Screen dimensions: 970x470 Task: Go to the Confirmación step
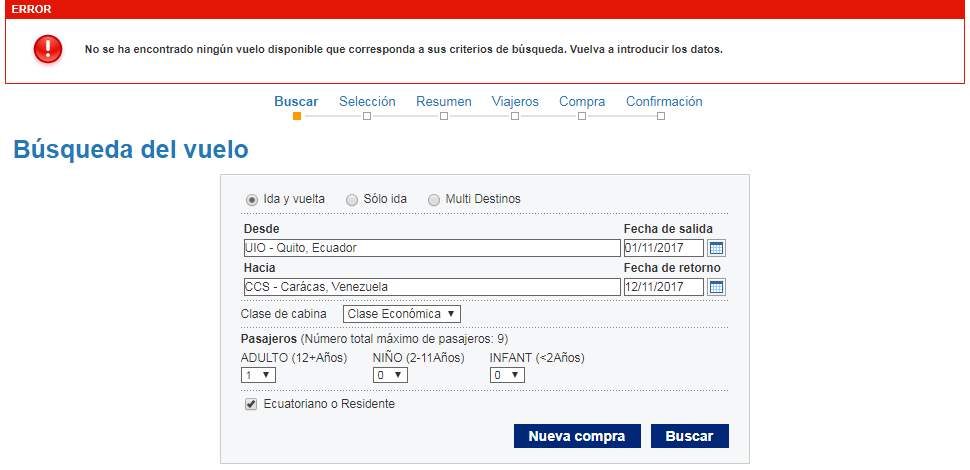click(x=664, y=101)
